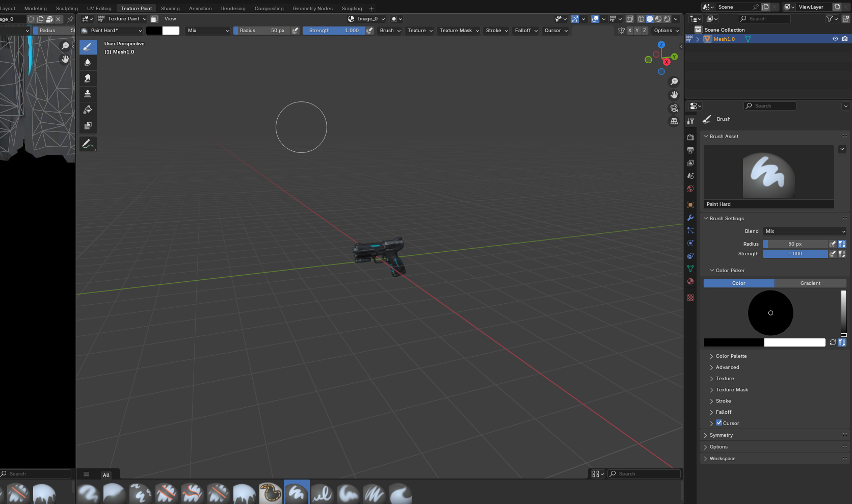Expand the Symmetry panel

(721, 435)
